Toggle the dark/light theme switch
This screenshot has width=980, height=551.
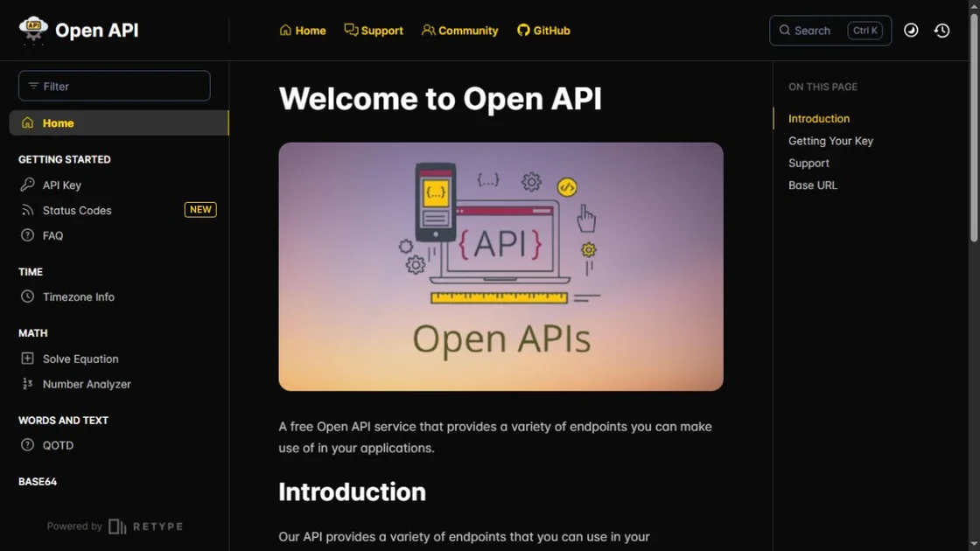pos(911,30)
